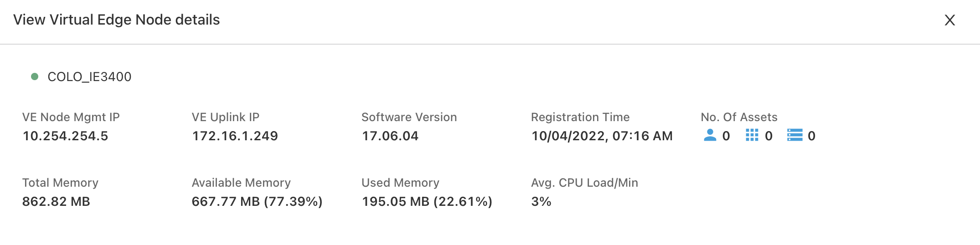Image resolution: width=980 pixels, height=245 pixels.
Task: Click the server list assets icon
Action: [x=795, y=135]
